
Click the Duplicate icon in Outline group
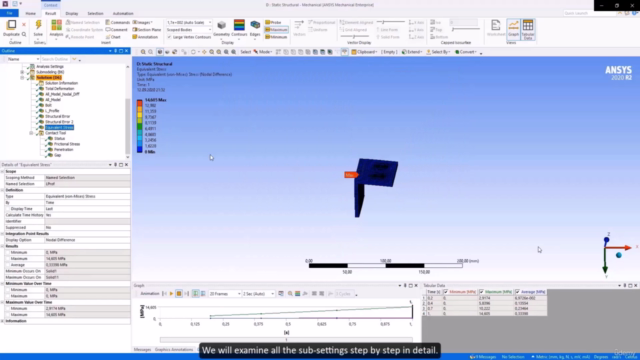pyautogui.click(x=11, y=25)
